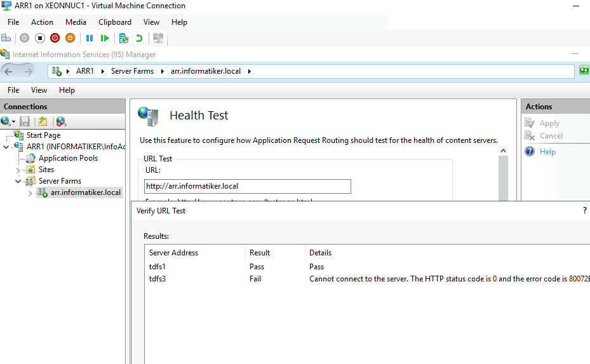Expand the arr.informatiker.local farm node

point(30,193)
